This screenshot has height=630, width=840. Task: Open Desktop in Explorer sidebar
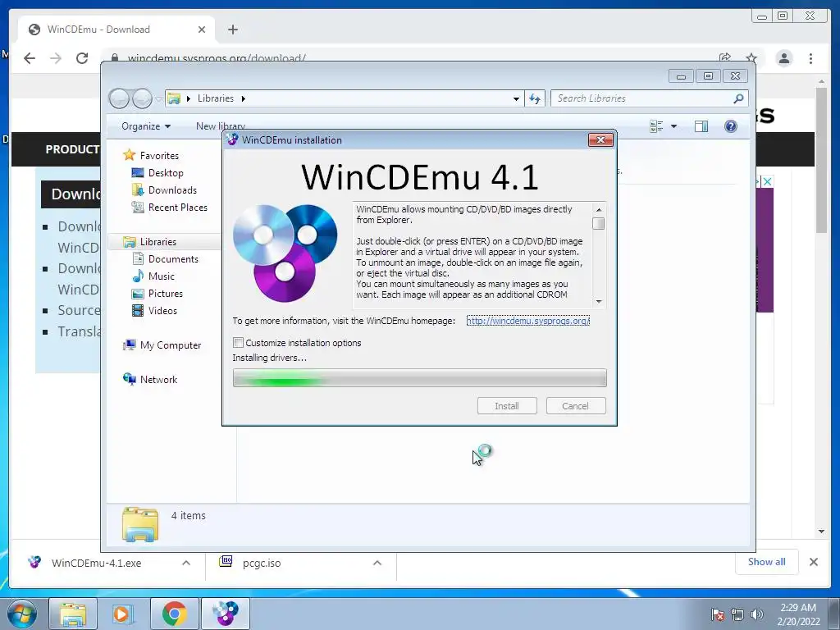pyautogui.click(x=166, y=173)
